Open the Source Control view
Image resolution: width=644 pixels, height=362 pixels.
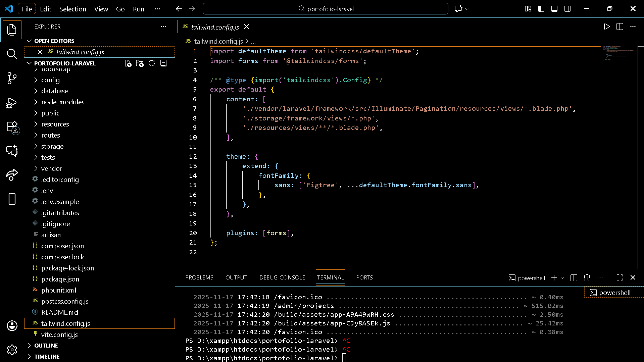[x=12, y=78]
